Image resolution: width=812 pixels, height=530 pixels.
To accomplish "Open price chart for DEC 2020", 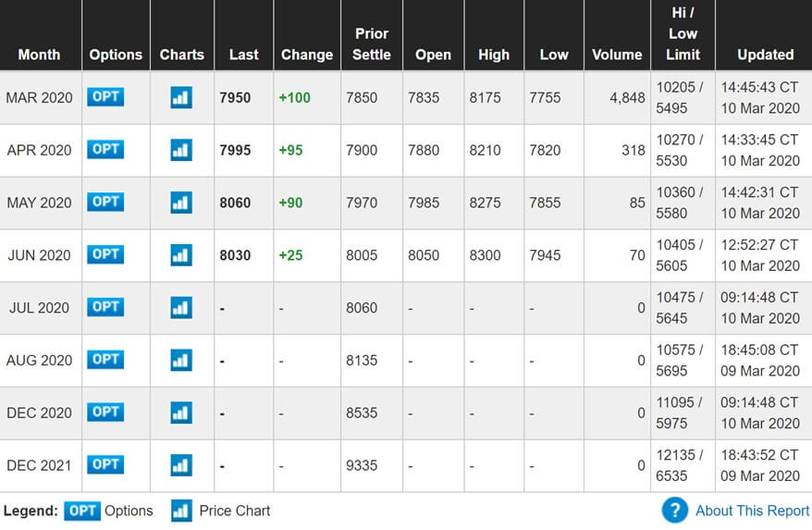I will click(181, 413).
